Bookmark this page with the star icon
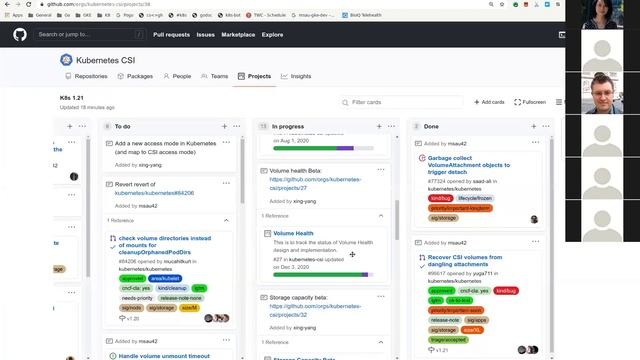 (x=502, y=4)
